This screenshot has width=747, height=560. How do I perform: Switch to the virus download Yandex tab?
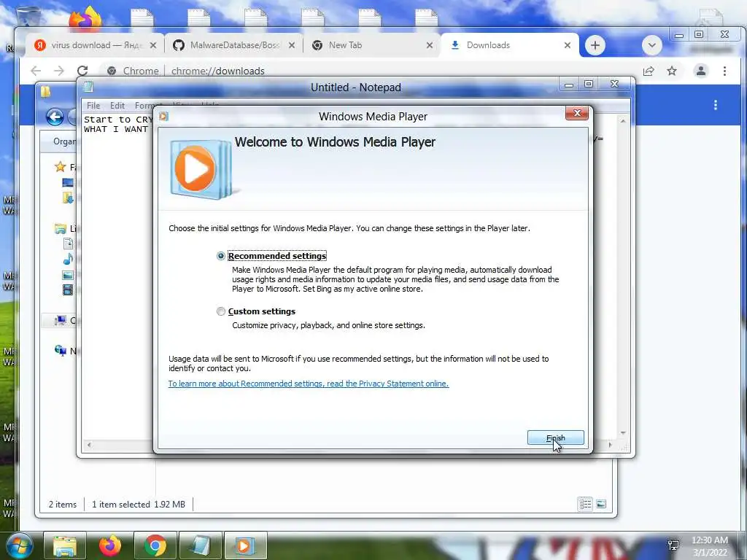point(95,45)
